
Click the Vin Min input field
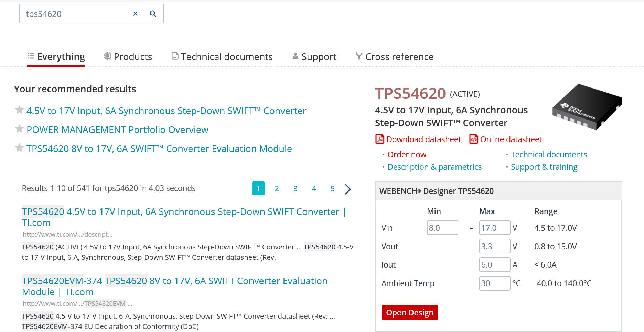[x=442, y=228]
